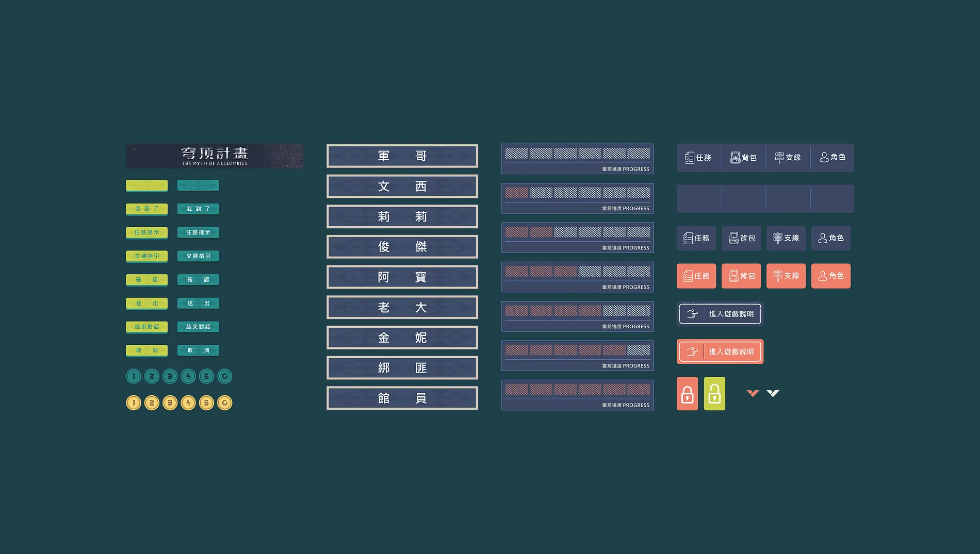
Task: Click the progress bar with no red segments
Action: pyautogui.click(x=578, y=159)
